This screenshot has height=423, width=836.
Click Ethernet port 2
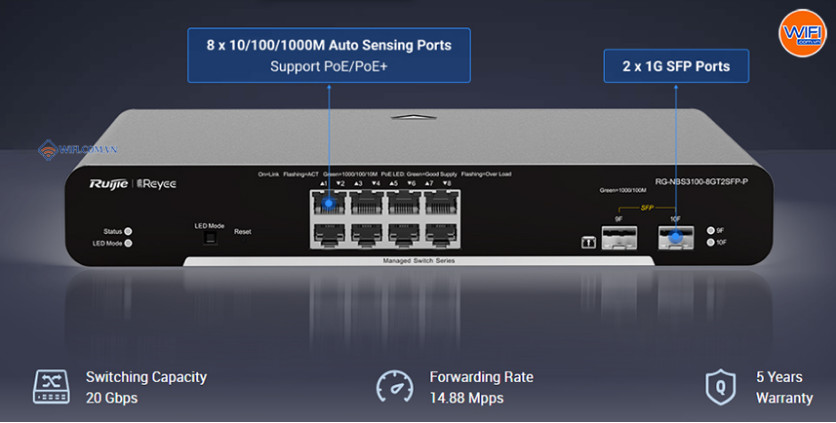pos(329,235)
